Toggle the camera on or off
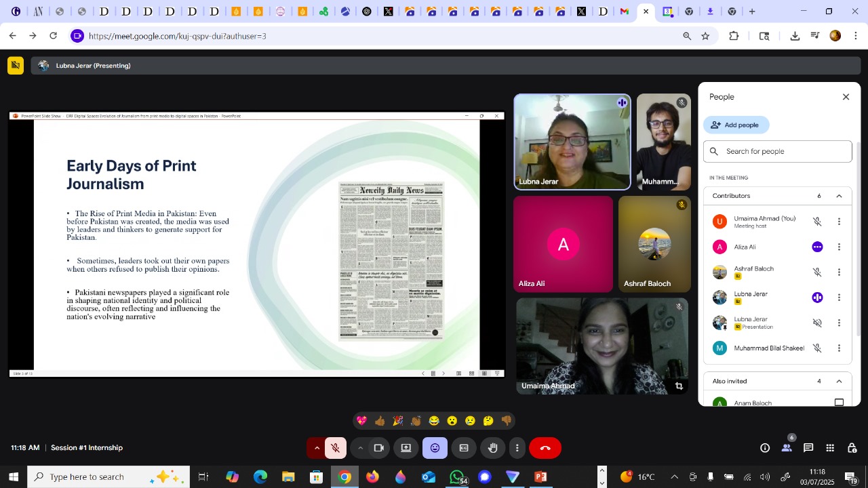Viewport: 868px width, 488px height. pos(379,448)
